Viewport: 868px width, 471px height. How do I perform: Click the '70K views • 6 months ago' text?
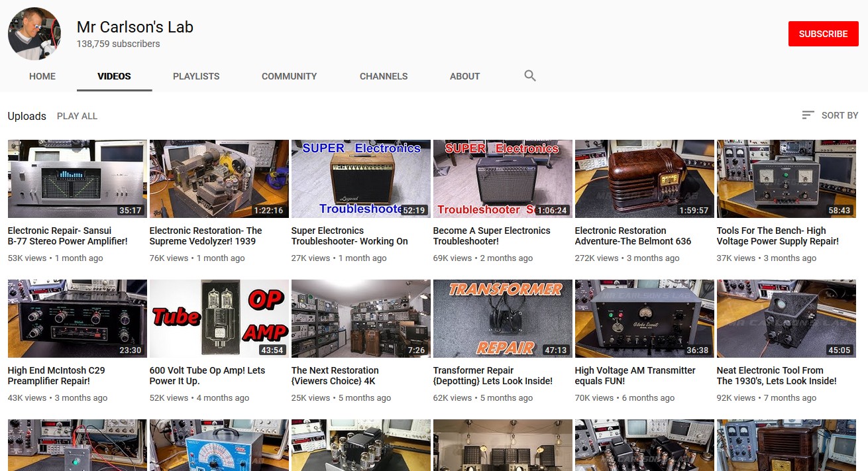pos(625,398)
